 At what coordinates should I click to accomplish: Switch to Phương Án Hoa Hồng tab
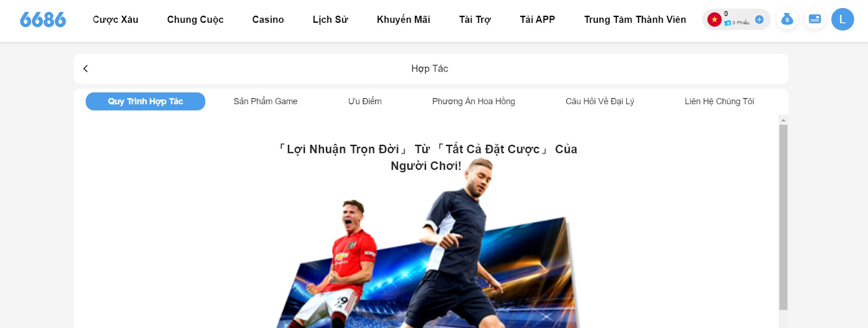(x=474, y=101)
